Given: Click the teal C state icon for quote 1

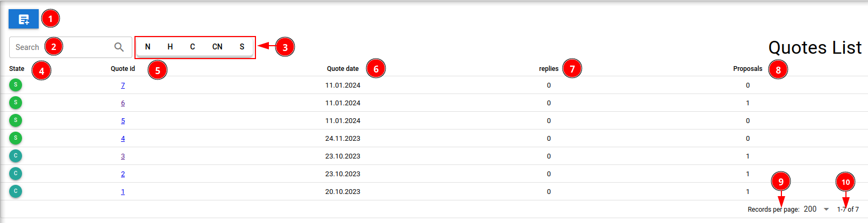Looking at the screenshot, I should coord(16,191).
